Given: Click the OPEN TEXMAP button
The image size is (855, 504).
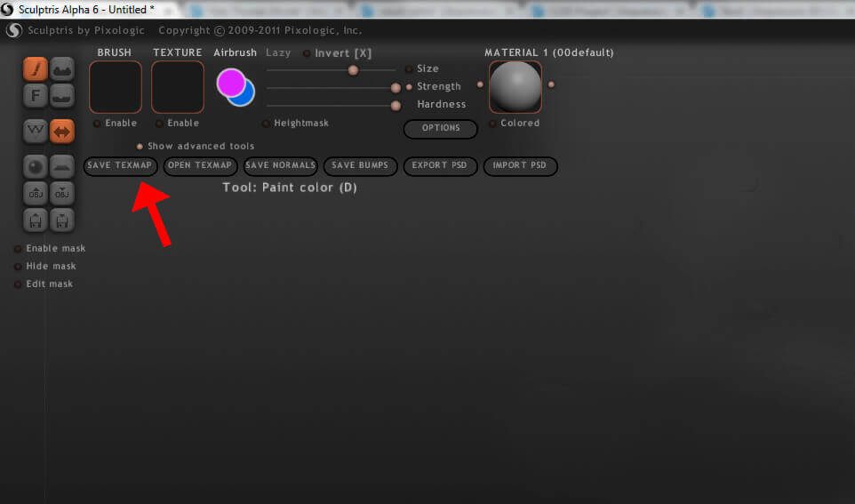Looking at the screenshot, I should 200,165.
